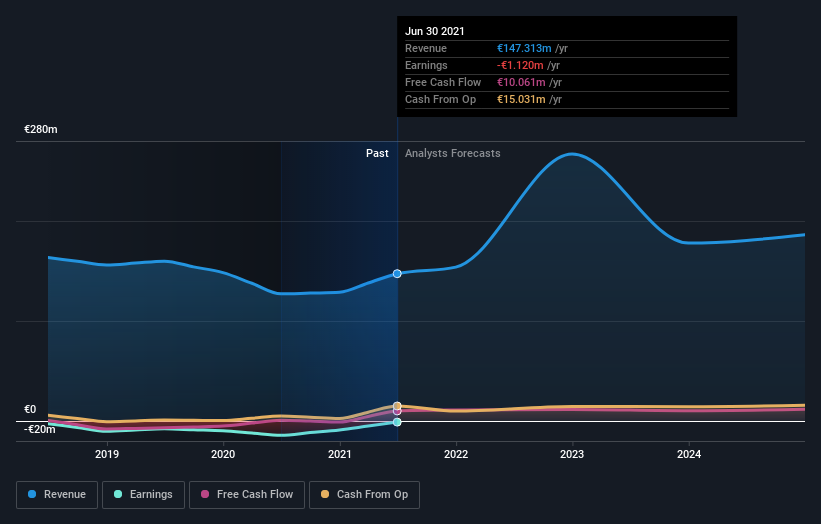Click the €280m y-axis label
Image resolution: width=821 pixels, height=524 pixels.
tap(41, 129)
